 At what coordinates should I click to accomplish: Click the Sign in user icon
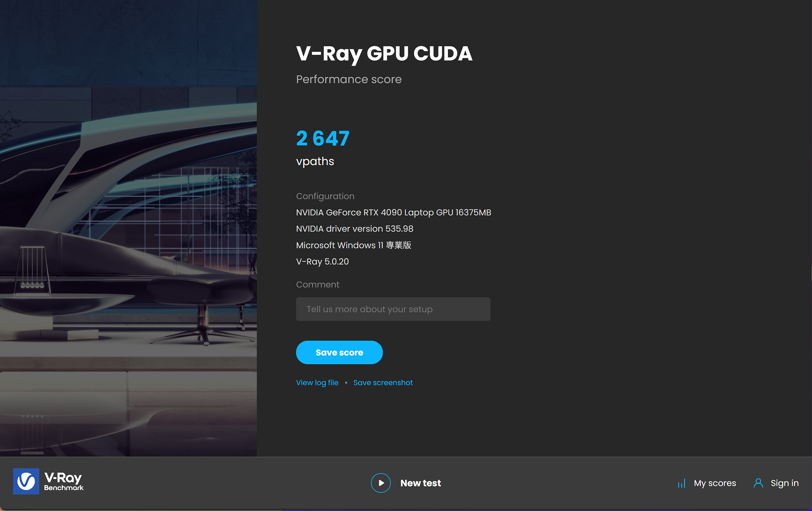(758, 483)
